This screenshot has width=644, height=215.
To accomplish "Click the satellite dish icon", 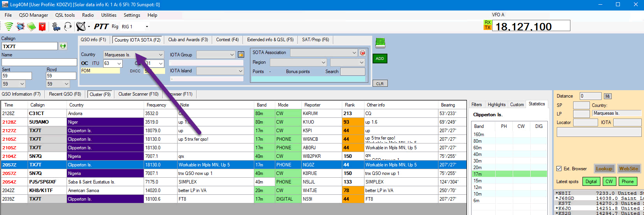I will point(81,26).
